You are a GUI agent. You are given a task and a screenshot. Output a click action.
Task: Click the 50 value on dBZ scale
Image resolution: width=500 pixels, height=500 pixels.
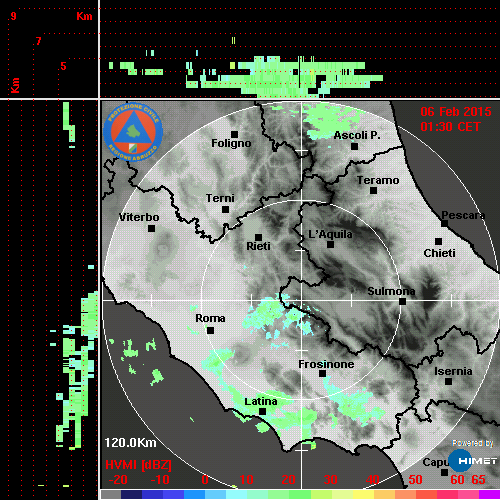point(415,480)
